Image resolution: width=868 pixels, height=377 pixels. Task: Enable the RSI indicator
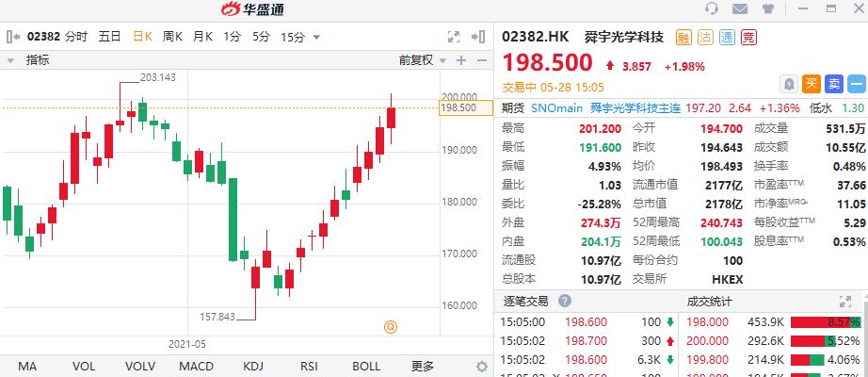309,367
